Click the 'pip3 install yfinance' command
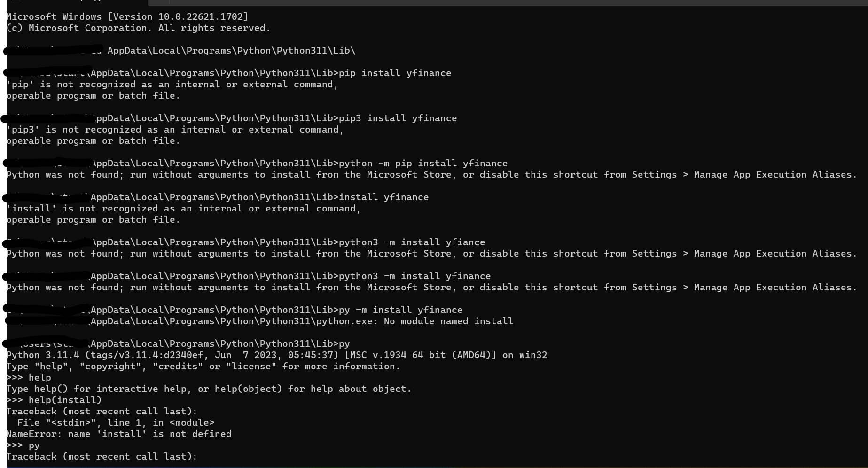The image size is (868, 468). click(398, 118)
